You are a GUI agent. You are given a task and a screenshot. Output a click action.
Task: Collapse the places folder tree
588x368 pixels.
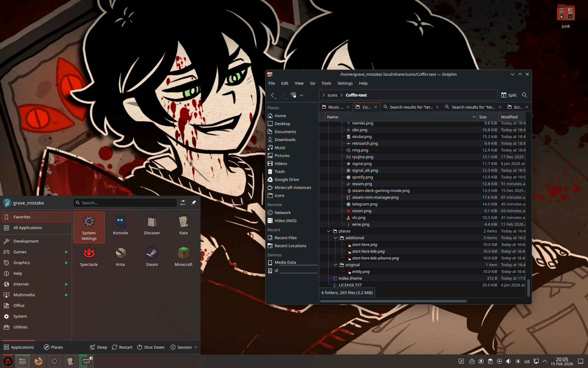coord(329,231)
